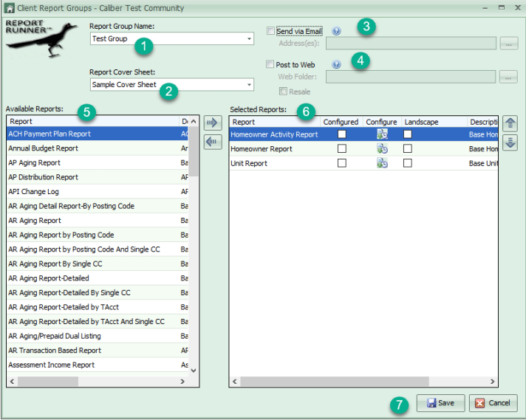Open the Report Group Name dropdown
526x420 pixels.
[249, 39]
